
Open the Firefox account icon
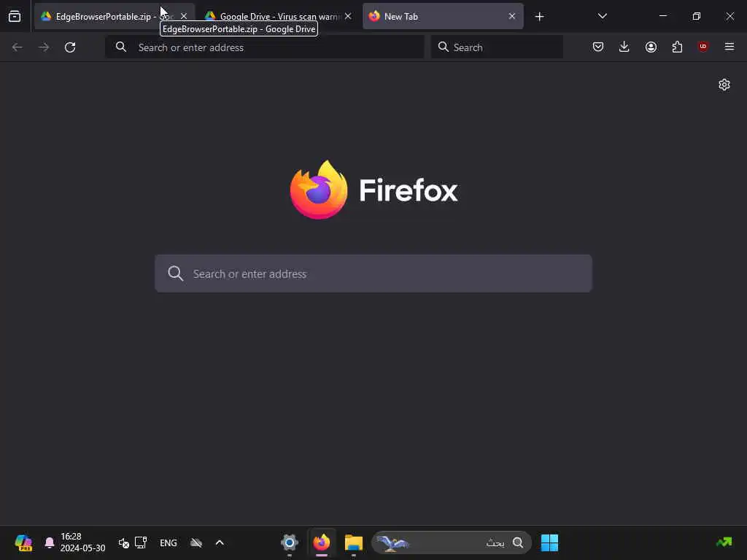point(651,47)
